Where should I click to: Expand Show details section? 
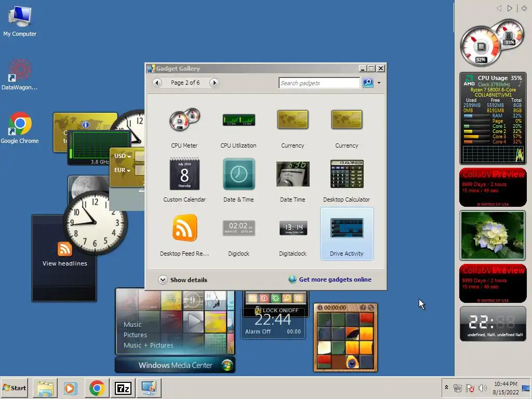(x=182, y=280)
